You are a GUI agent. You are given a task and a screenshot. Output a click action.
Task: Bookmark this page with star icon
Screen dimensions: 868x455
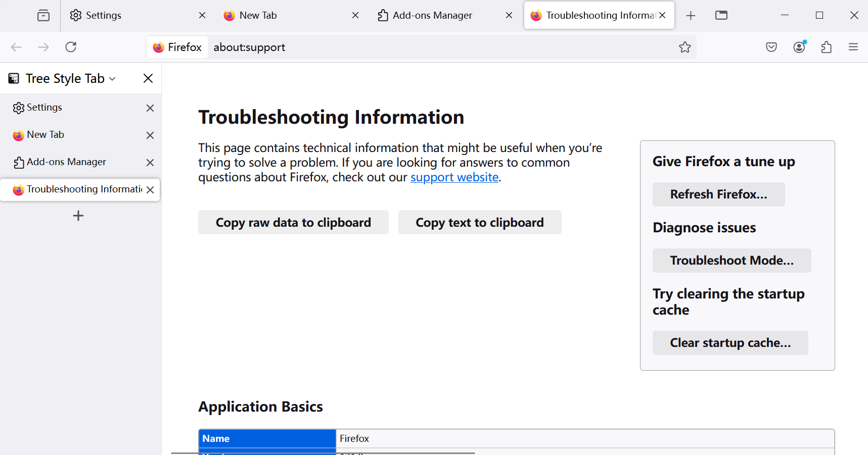coord(684,47)
